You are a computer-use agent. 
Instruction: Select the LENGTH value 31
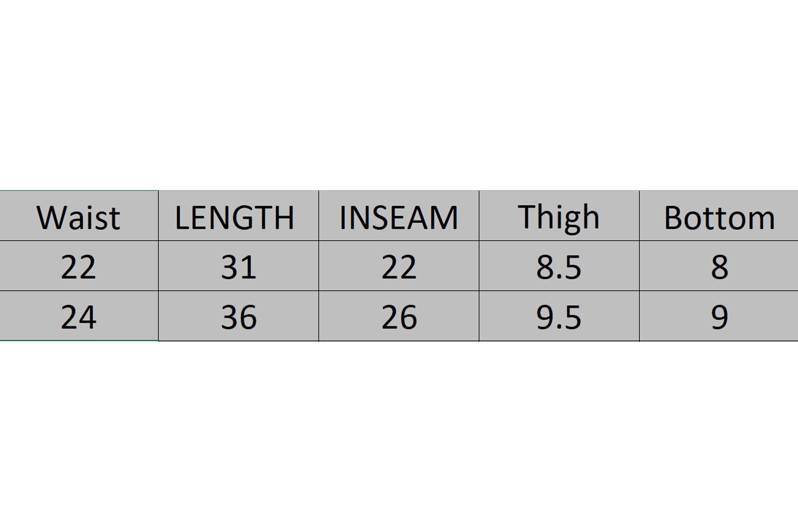[x=238, y=267]
